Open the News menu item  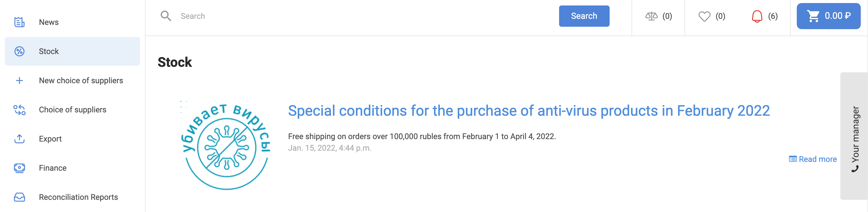tap(49, 22)
